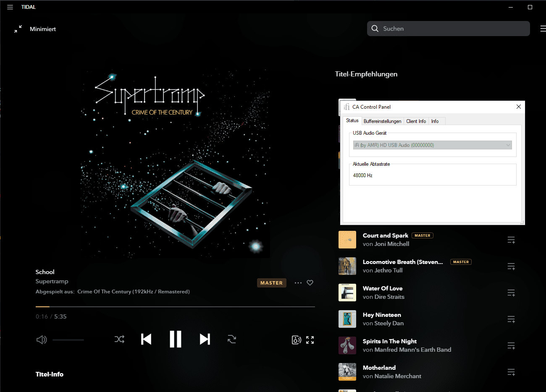546x392 pixels.
Task: Click the Suchen search field
Action: coord(448,29)
